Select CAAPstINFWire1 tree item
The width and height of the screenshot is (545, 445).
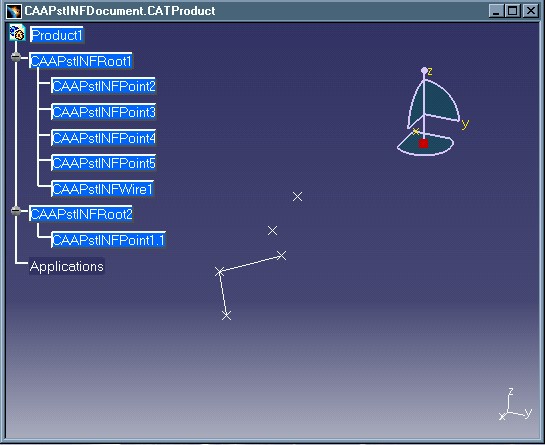(102, 189)
